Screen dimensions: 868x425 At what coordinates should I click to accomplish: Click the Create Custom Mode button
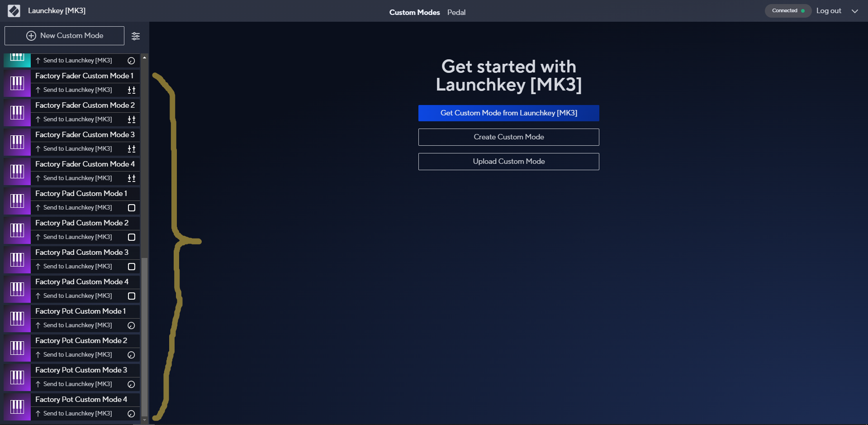(509, 137)
